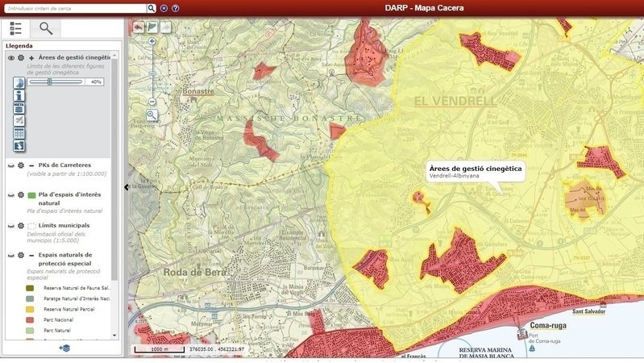The height and width of the screenshot is (363, 644).
Task: Click the Roda de Berà label on map
Action: click(195, 272)
